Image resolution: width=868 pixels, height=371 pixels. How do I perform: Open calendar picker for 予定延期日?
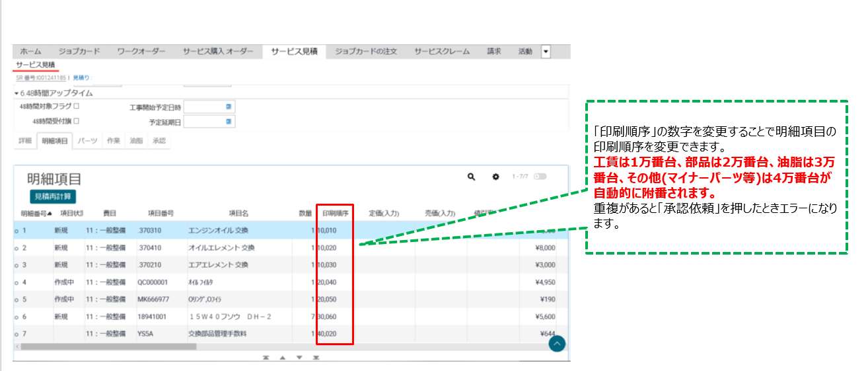(229, 122)
